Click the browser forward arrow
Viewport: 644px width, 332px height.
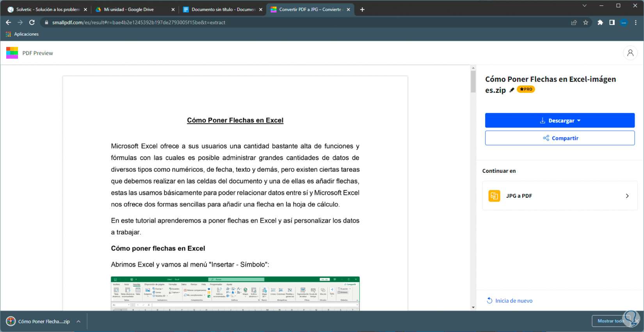(20, 23)
